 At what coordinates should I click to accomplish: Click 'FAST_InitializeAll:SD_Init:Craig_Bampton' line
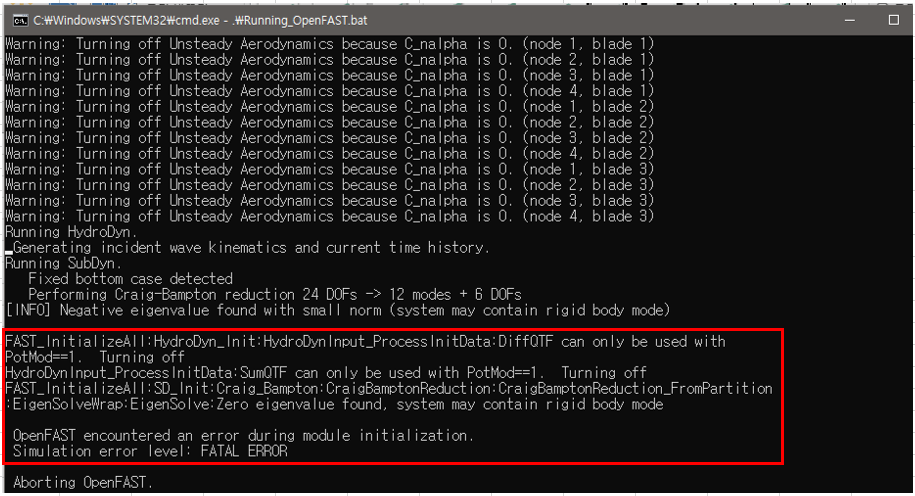pos(389,389)
